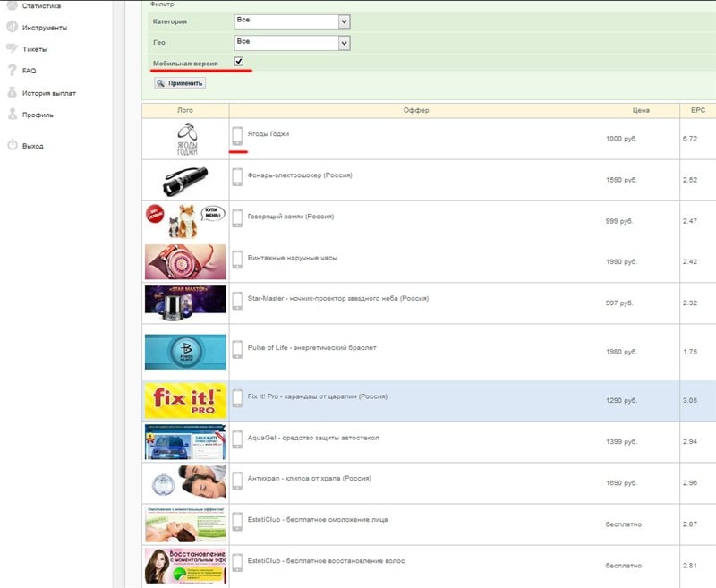Viewport: 716px width, 588px height.
Task: Click the Star Master projector thumbnail
Action: [x=185, y=303]
